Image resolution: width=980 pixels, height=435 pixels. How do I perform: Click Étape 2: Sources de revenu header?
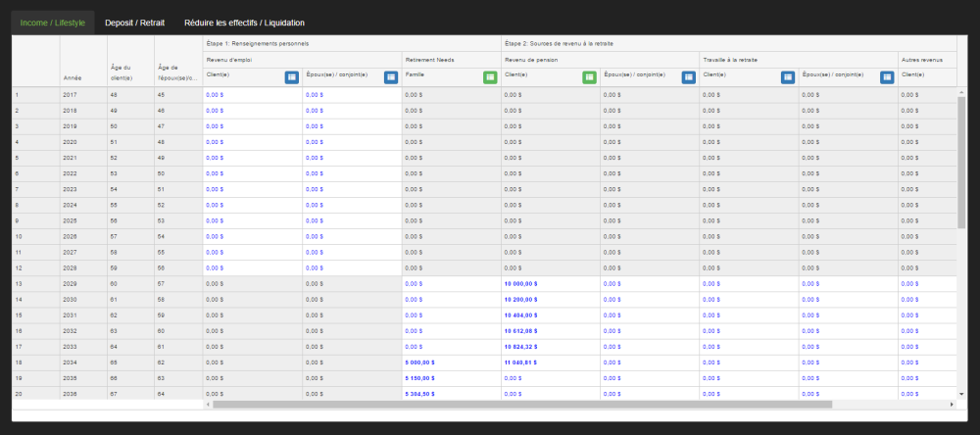tap(729, 44)
